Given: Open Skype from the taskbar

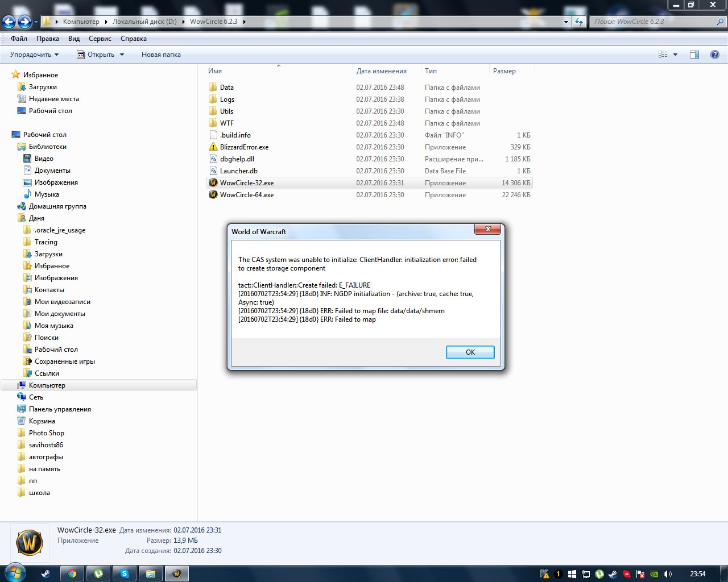Looking at the screenshot, I should click(125, 573).
